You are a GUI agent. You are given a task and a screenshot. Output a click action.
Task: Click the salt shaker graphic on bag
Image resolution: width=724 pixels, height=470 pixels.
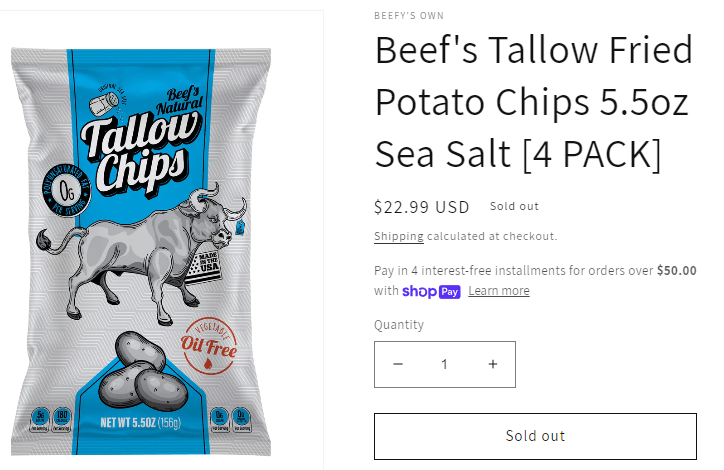pos(104,102)
